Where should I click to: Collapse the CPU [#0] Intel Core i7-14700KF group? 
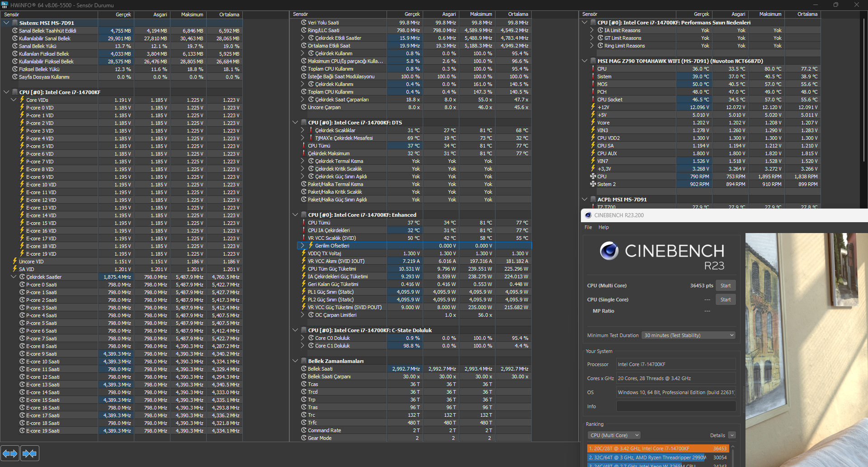click(x=6, y=92)
